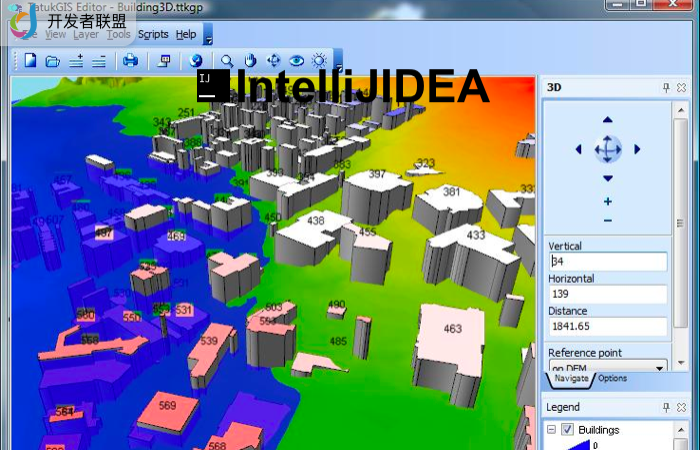The height and width of the screenshot is (450, 700).
Task: Open the Scripts menu
Action: [153, 34]
